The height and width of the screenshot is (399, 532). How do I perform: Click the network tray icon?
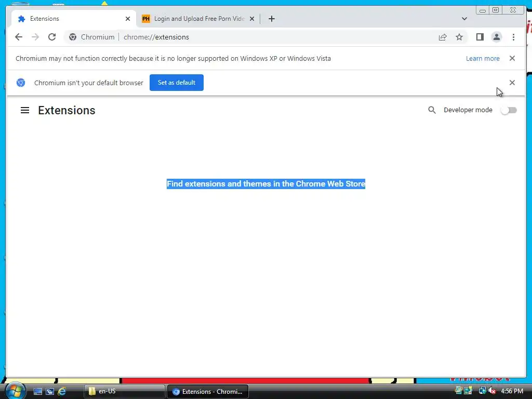tap(482, 391)
